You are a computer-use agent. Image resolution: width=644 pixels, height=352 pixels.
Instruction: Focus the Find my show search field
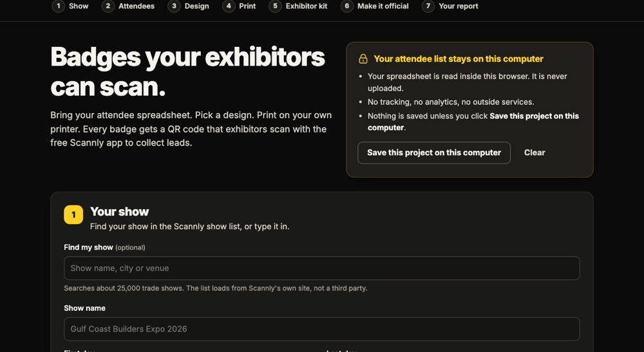[321, 268]
